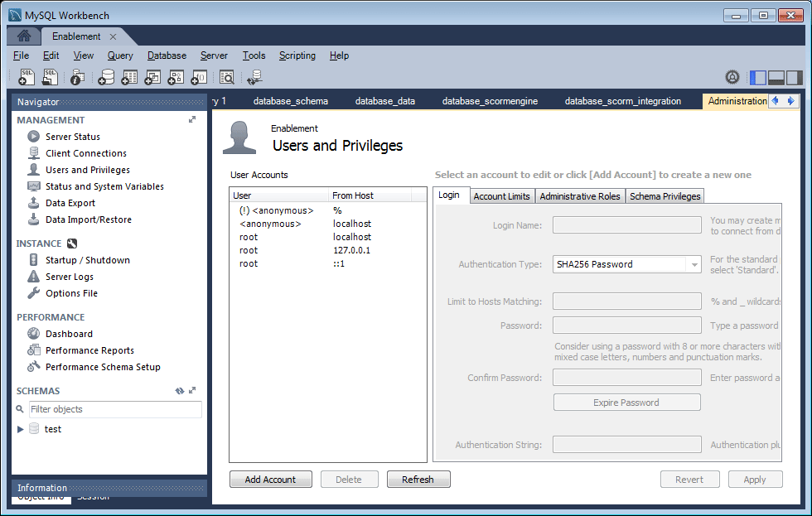Select root account with host ::1
Screen dimensions: 812x516
click(x=328, y=263)
